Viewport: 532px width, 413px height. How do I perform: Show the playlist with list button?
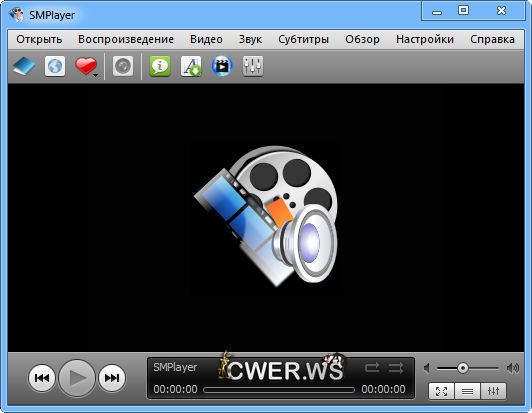tap(467, 392)
